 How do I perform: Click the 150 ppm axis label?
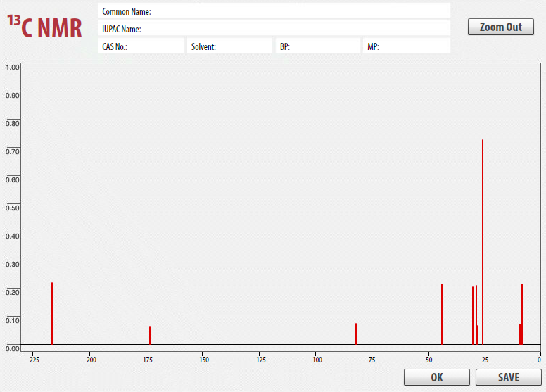point(204,360)
